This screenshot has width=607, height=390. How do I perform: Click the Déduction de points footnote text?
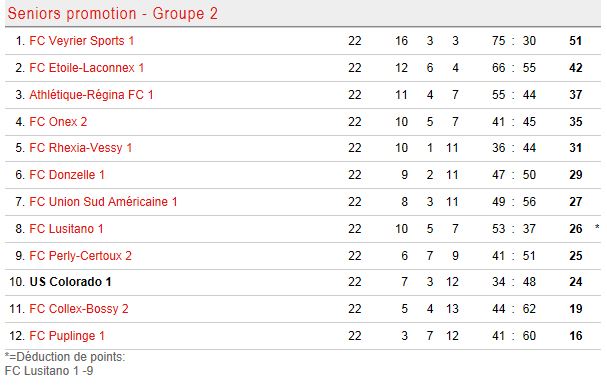coord(65,357)
